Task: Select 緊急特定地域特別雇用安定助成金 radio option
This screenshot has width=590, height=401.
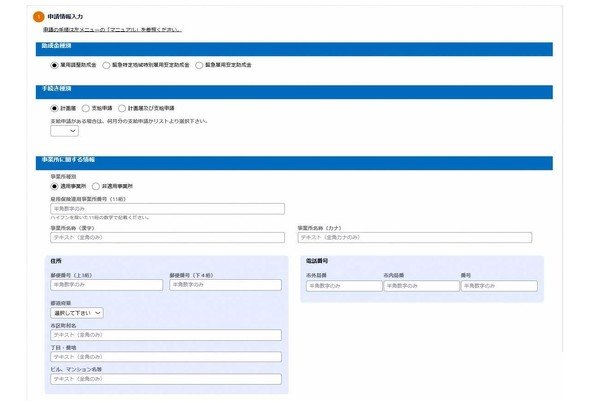Action: tap(106, 65)
